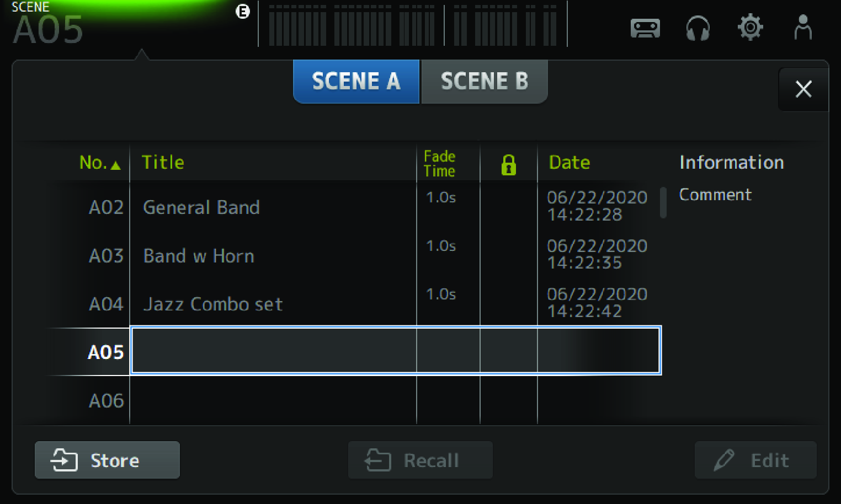
Task: Close the scene list window
Action: (803, 89)
